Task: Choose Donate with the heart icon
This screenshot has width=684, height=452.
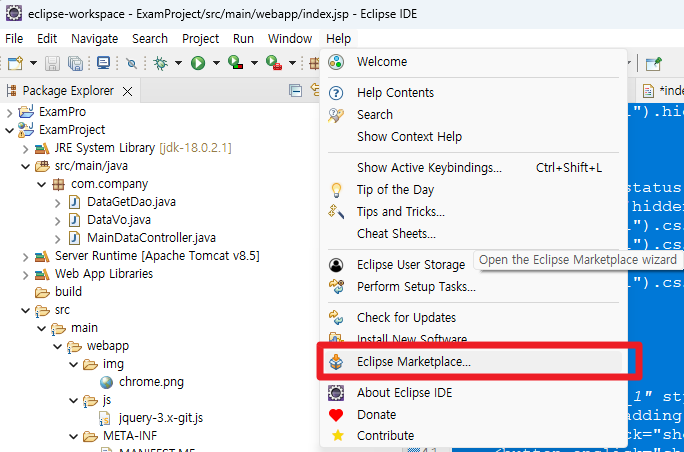Action: pyautogui.click(x=473, y=414)
